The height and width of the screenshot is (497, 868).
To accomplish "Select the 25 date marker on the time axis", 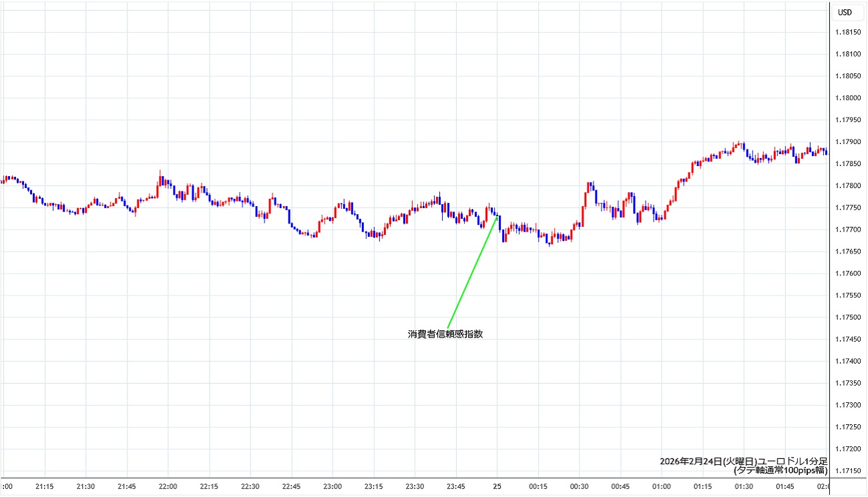I will pos(497,486).
